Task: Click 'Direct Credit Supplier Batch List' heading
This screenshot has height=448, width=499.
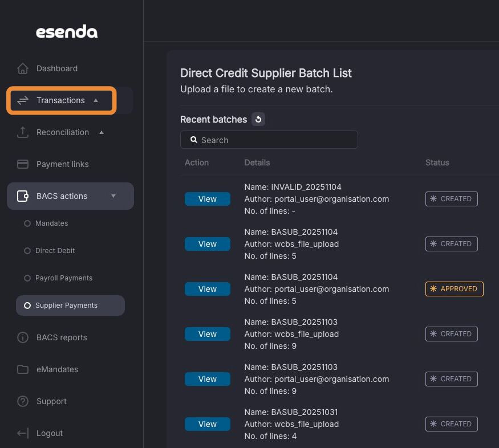Action: pyautogui.click(x=266, y=73)
